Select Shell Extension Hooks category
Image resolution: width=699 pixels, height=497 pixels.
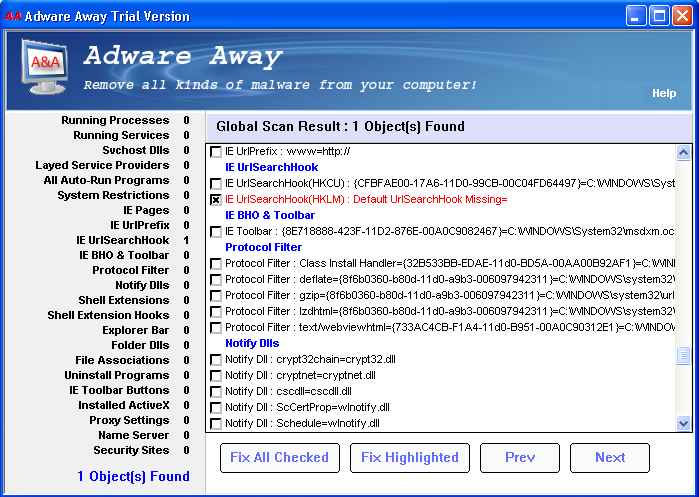[108, 315]
